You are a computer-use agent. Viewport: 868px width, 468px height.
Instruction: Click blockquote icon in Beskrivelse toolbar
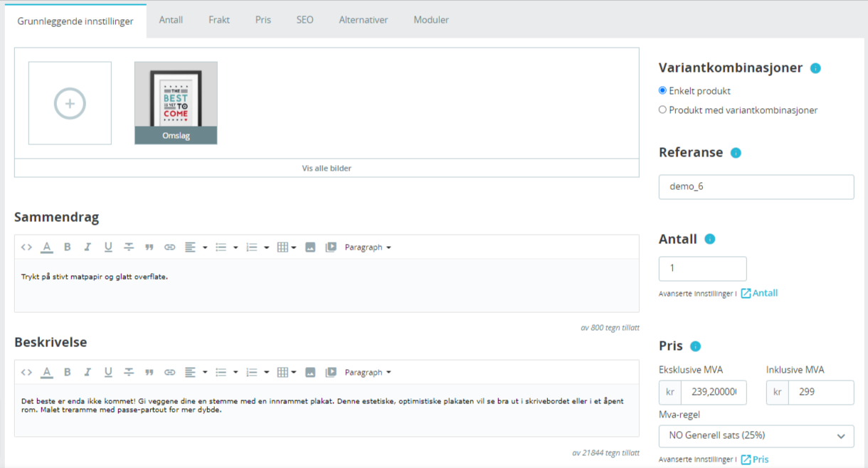coord(149,373)
